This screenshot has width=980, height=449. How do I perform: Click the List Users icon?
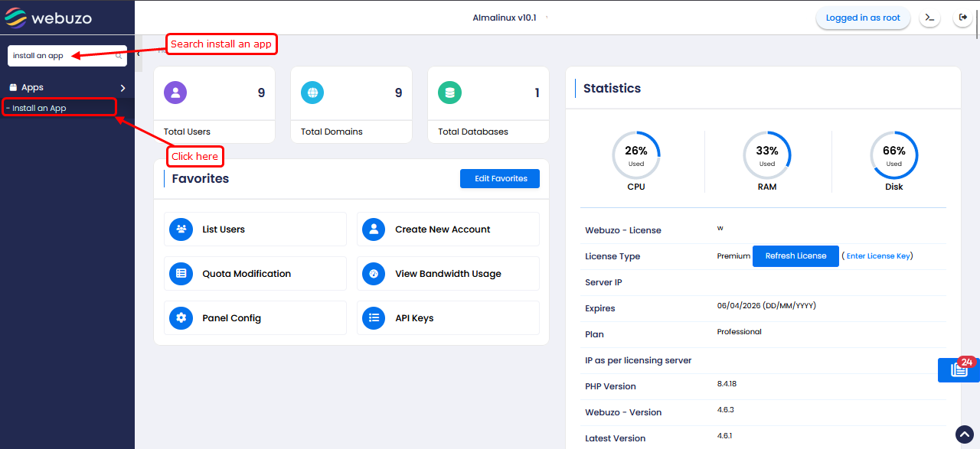pos(181,229)
